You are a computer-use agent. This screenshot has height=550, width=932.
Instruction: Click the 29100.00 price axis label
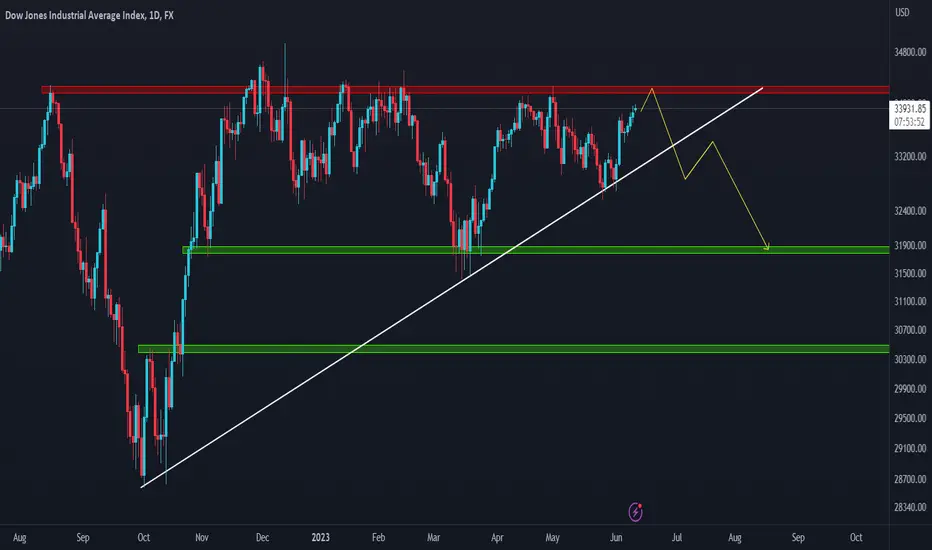[x=910, y=448]
